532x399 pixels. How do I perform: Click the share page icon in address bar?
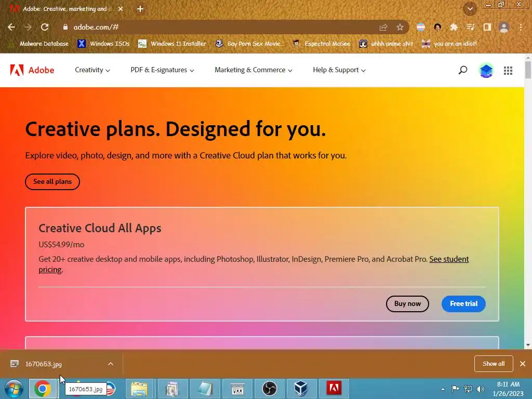383,27
